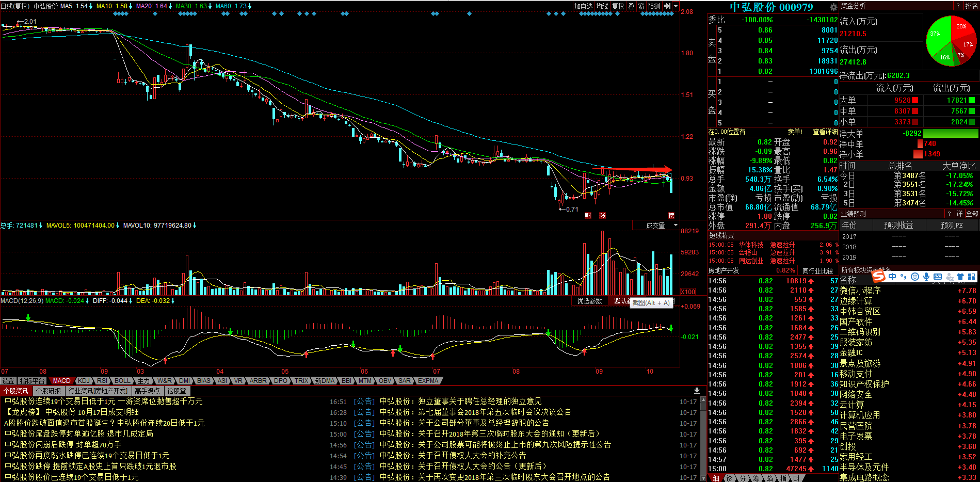
Task: Open news 【龙虎榜】中弘股份 10月17日成交明细
Action: 72,412
